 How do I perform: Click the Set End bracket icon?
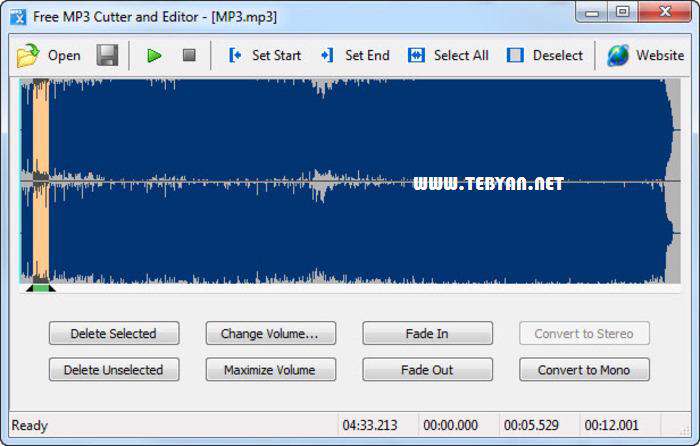[x=327, y=55]
